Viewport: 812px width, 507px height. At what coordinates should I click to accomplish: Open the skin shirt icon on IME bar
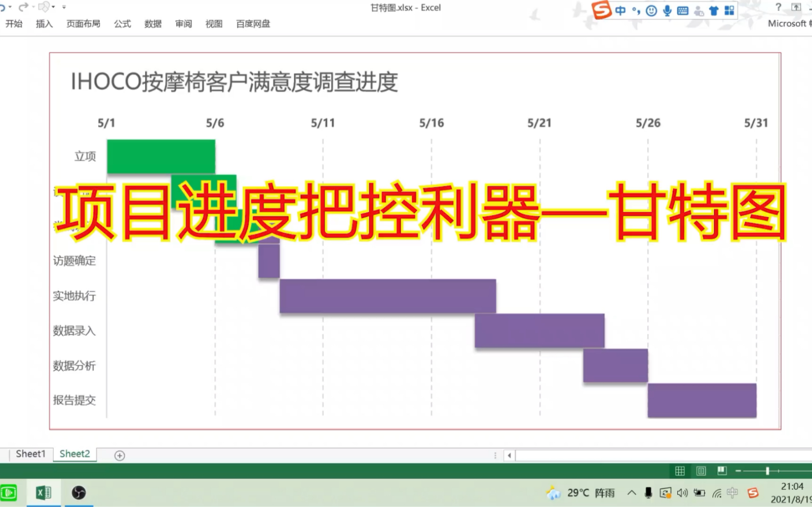click(x=713, y=11)
